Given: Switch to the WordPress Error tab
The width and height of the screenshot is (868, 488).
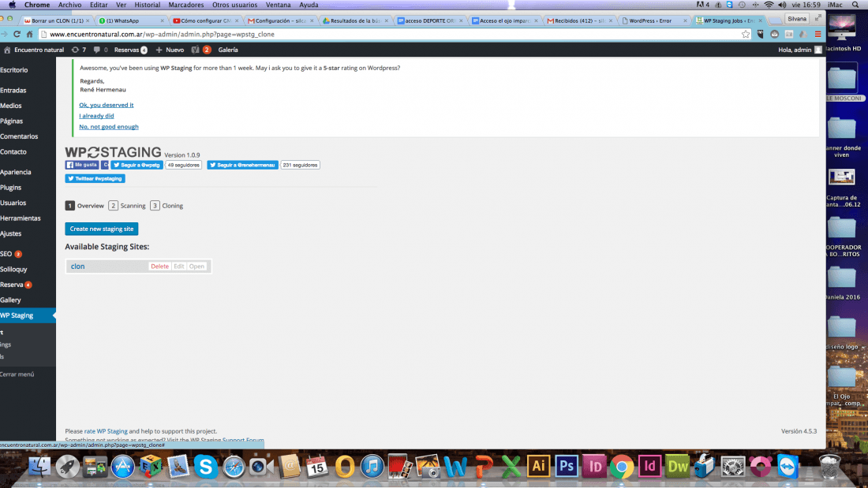Looking at the screenshot, I should tap(654, 20).
